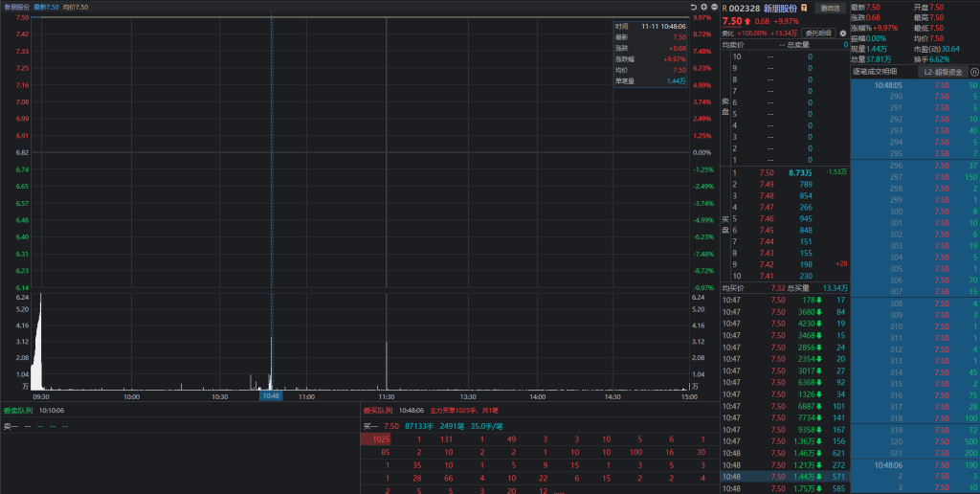Click the 委买队列 buy queue header
980x494 pixels.
(x=378, y=410)
